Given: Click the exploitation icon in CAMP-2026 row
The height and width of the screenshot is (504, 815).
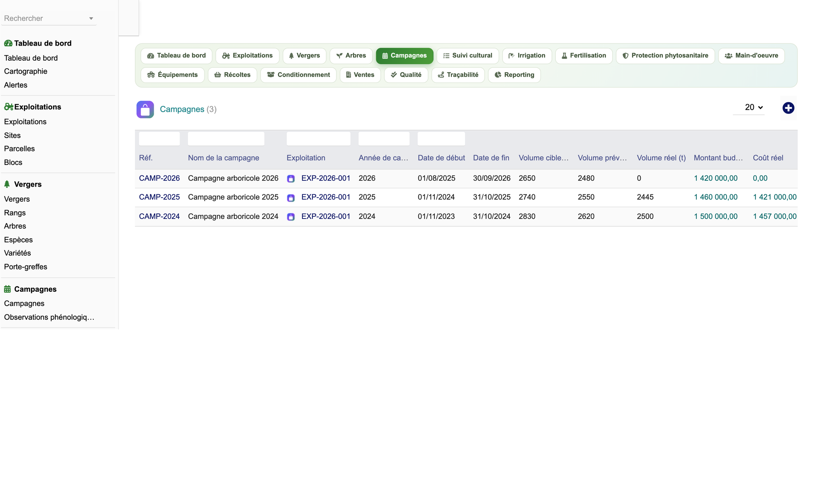Looking at the screenshot, I should coord(291,179).
